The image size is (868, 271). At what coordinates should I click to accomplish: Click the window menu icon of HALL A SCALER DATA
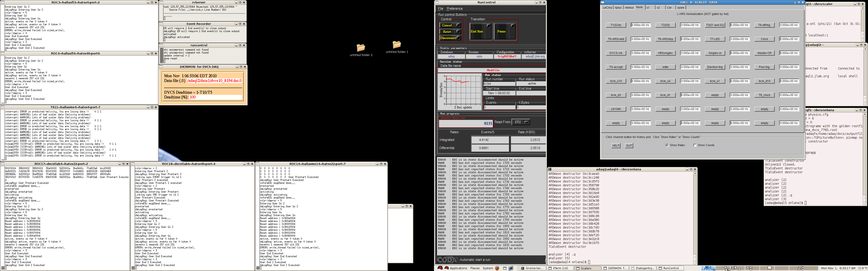[603, 2]
